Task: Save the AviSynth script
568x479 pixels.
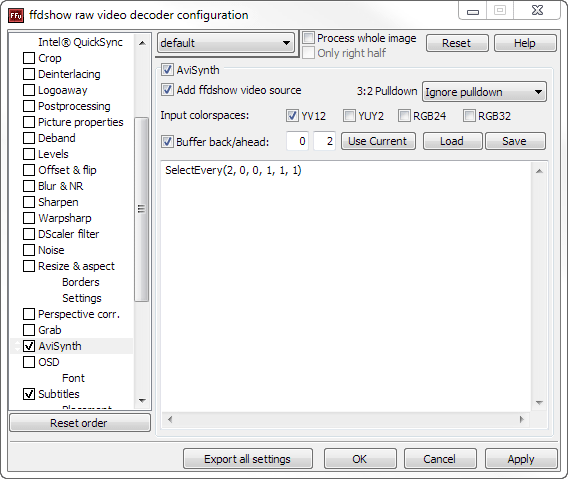Action: pos(515,141)
